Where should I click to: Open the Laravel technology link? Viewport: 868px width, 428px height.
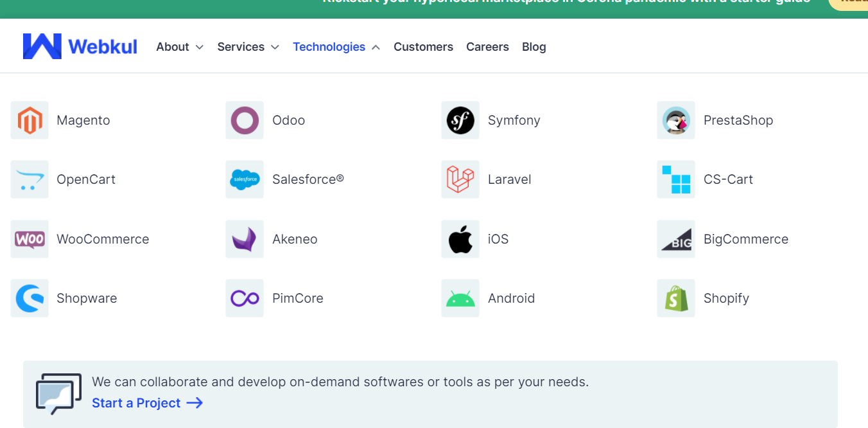[510, 179]
